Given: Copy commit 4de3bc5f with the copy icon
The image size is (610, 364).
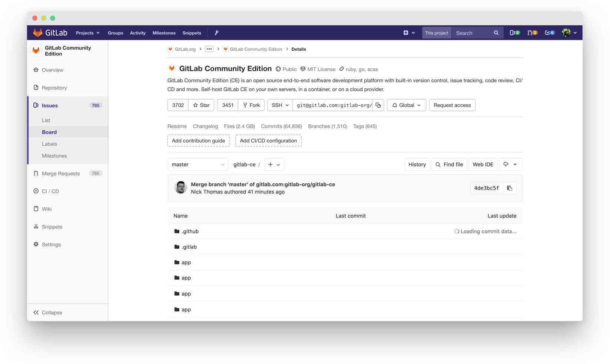Looking at the screenshot, I should click(x=509, y=188).
